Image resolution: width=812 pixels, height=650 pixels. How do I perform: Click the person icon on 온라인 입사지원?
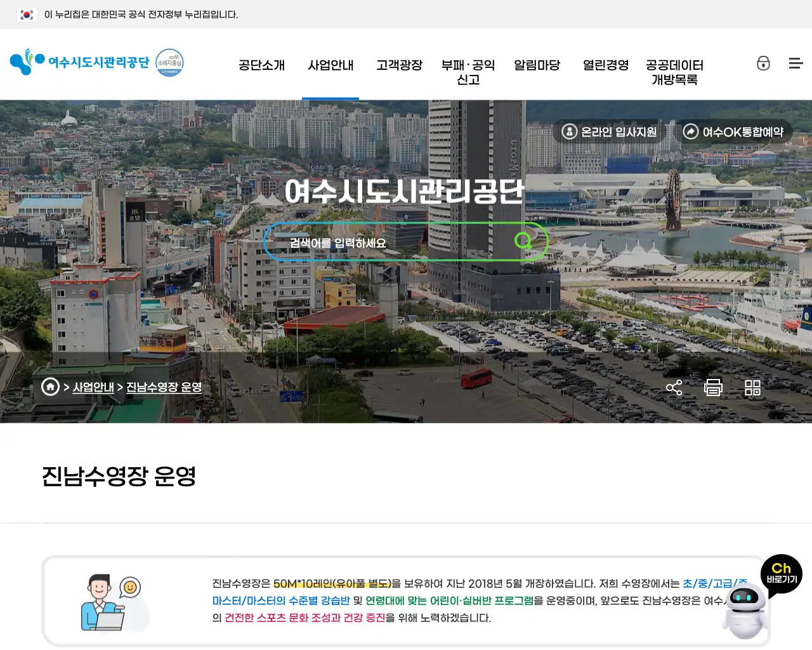(x=569, y=131)
